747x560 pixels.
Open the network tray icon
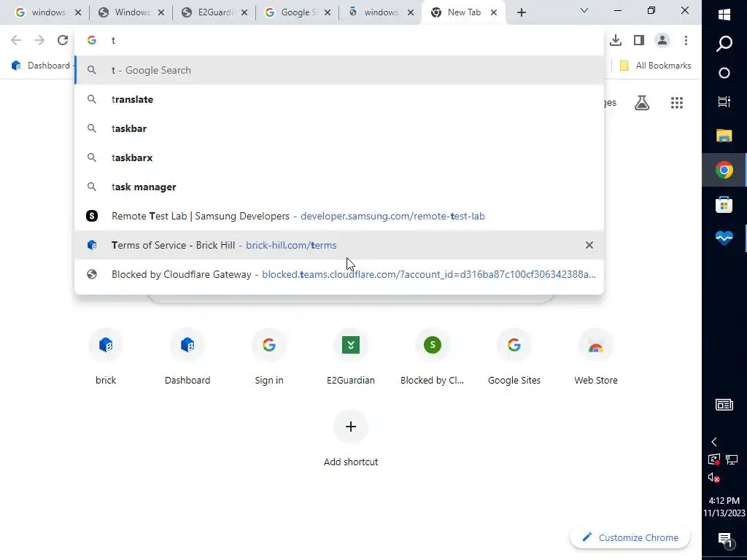pos(732,459)
